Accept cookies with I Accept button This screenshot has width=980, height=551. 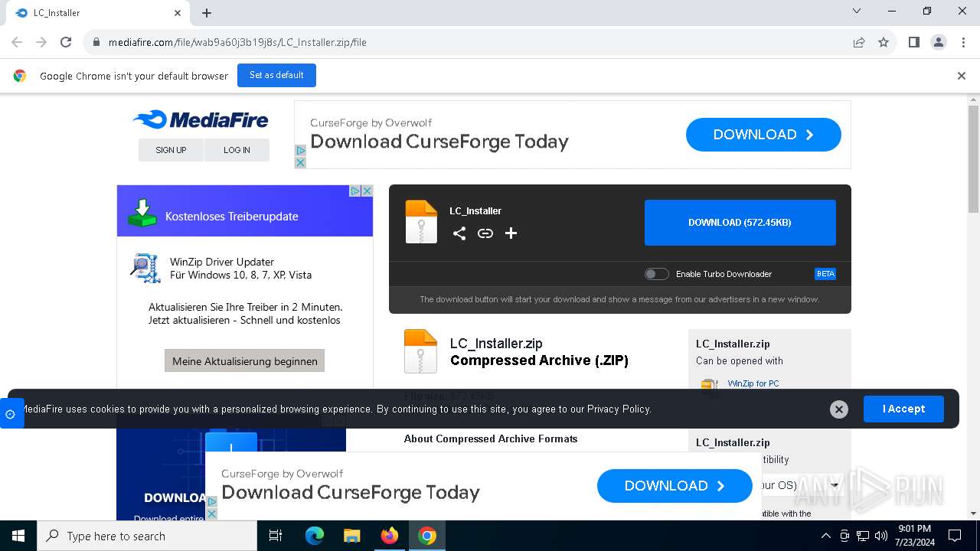click(x=903, y=409)
